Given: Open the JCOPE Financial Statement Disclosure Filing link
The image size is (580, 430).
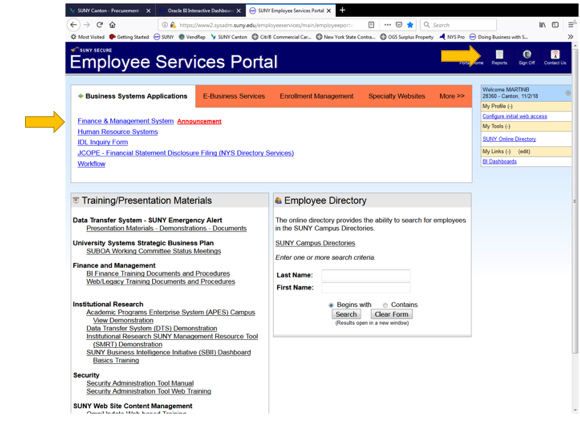Looking at the screenshot, I should (x=186, y=153).
